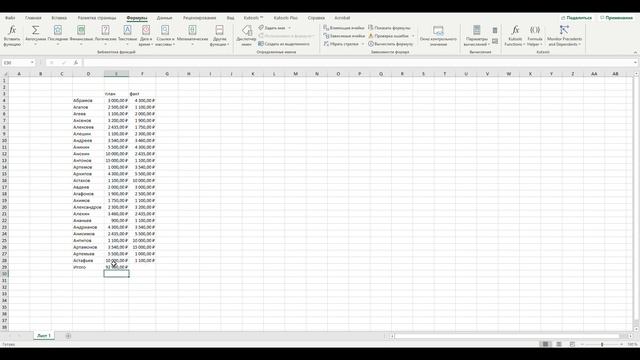Add a new sheet with the plus icon
This screenshot has height=360, width=640.
tap(68, 336)
